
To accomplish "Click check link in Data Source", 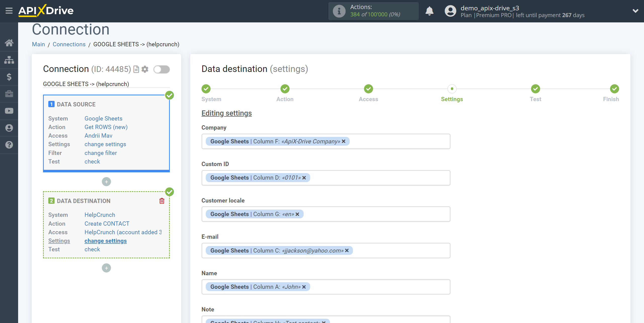I will (x=92, y=161).
